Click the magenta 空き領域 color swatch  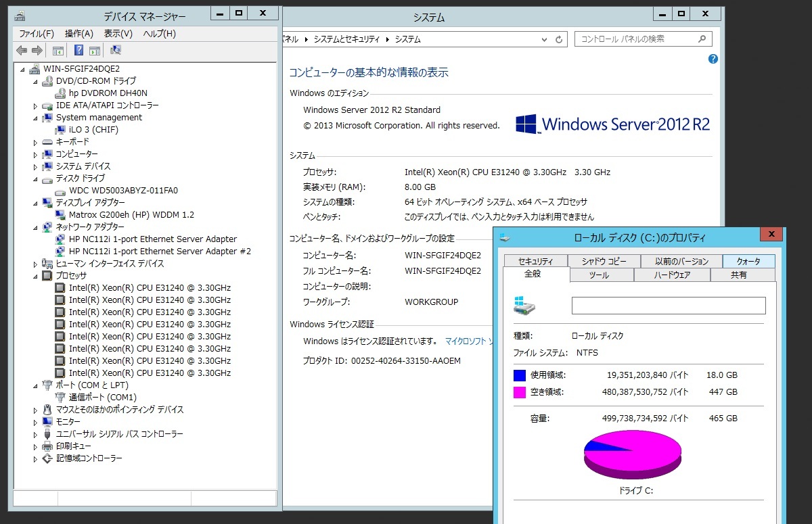520,392
